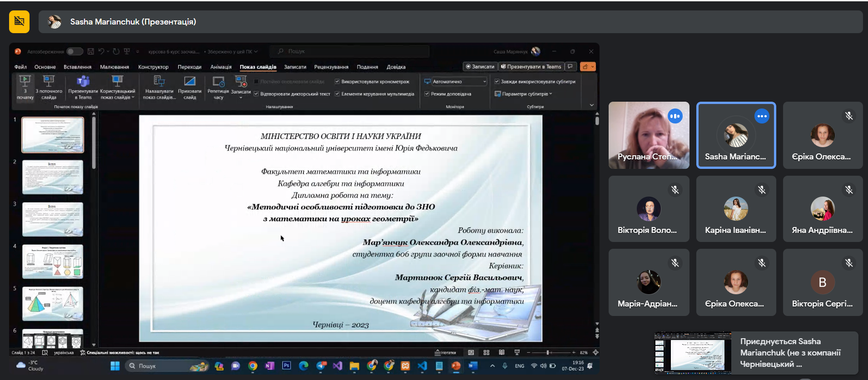Click Приховати слайд icon
The height and width of the screenshot is (380, 868).
click(189, 87)
